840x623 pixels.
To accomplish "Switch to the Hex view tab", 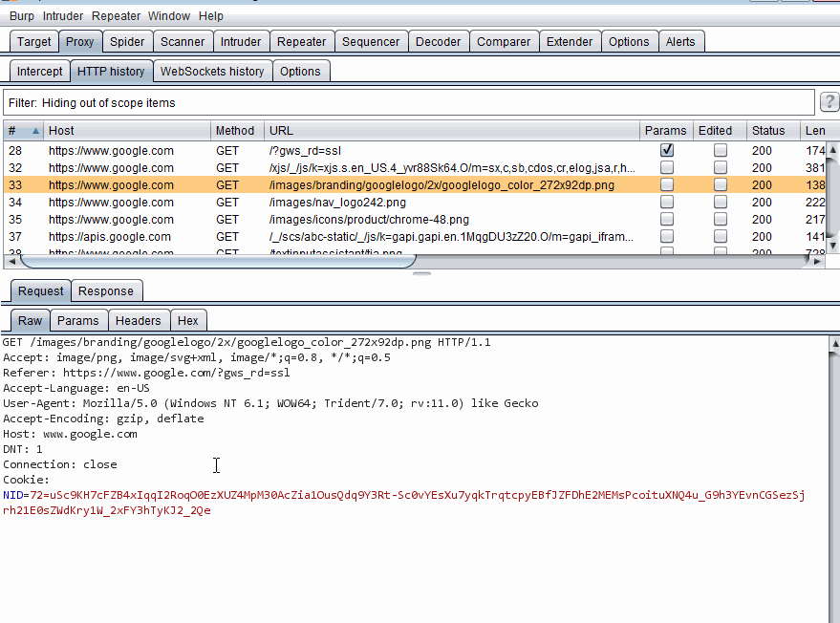I will 188,321.
